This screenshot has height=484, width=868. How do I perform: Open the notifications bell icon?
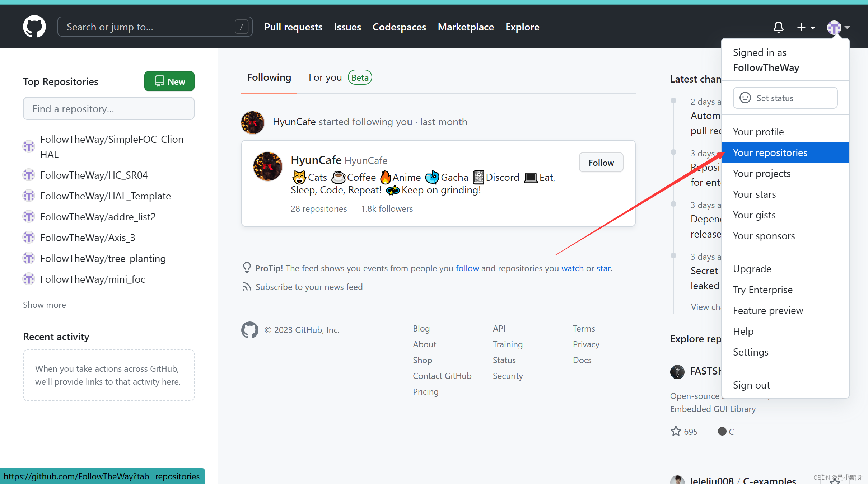[778, 27]
